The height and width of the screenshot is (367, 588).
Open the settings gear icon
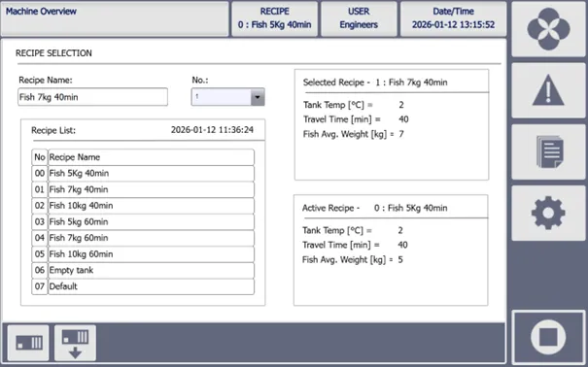548,213
